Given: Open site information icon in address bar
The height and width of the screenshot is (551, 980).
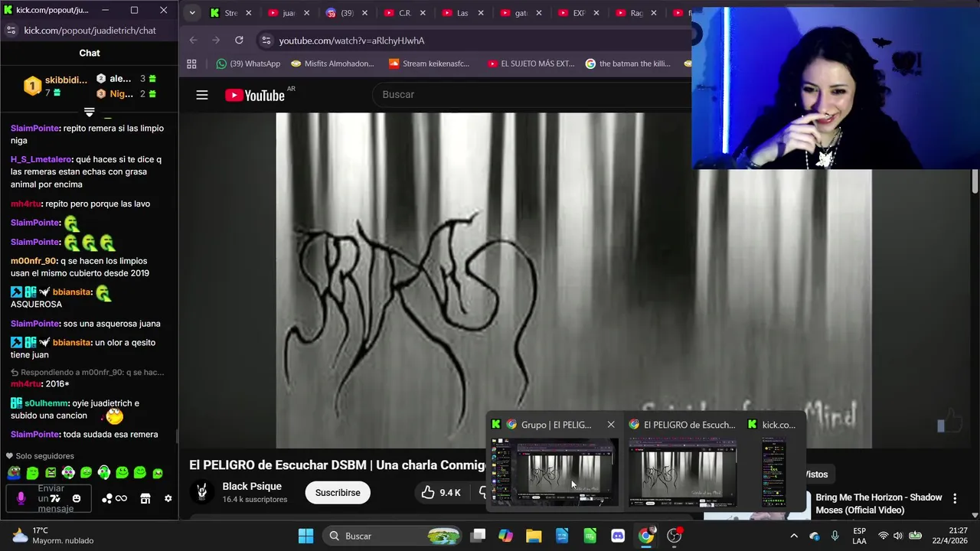Looking at the screenshot, I should (266, 41).
